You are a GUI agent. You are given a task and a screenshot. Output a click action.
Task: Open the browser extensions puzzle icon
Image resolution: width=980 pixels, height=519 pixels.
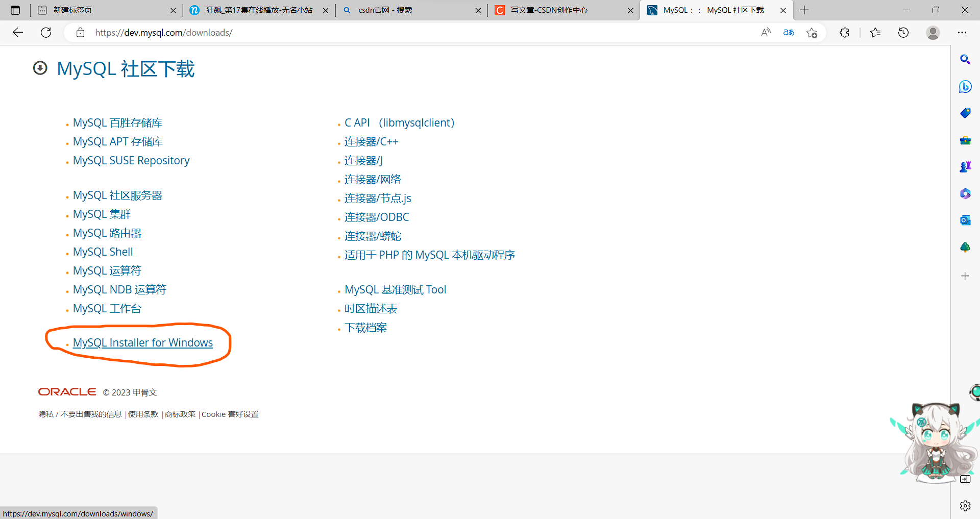tap(845, 33)
